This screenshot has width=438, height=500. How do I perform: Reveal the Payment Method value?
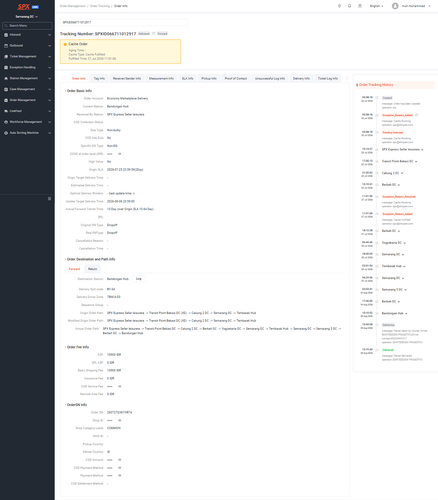click(x=120, y=476)
